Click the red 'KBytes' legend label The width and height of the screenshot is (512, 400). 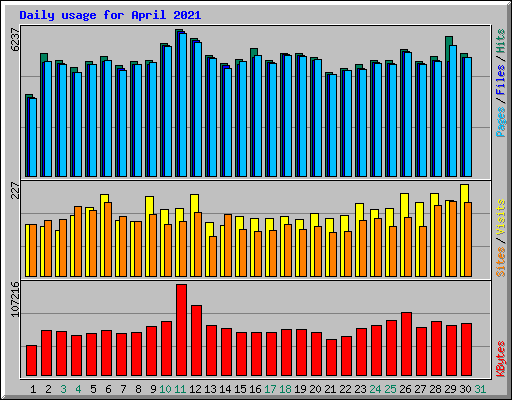tap(501, 359)
